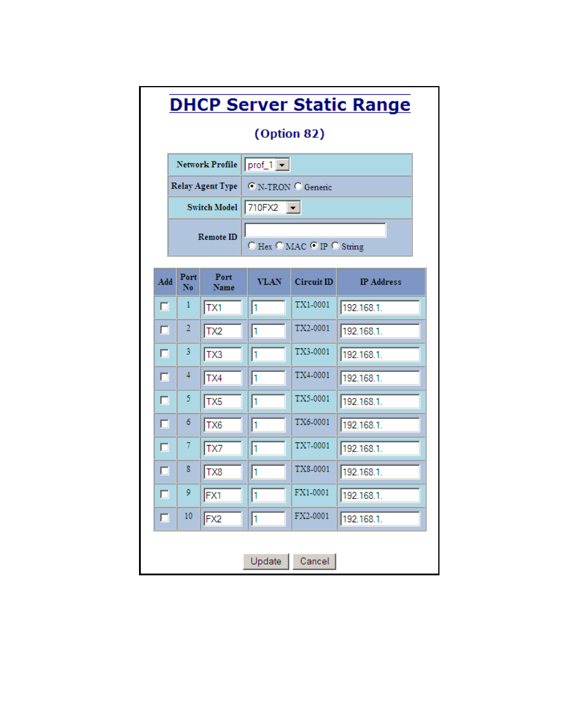Edit the TX1 port name field
This screenshot has height=728, width=562.
(223, 308)
